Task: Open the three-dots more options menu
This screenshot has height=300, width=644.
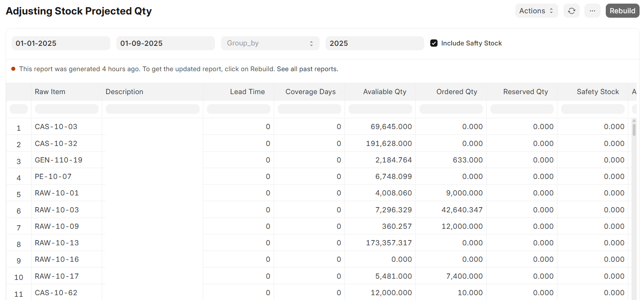Action: tap(592, 11)
